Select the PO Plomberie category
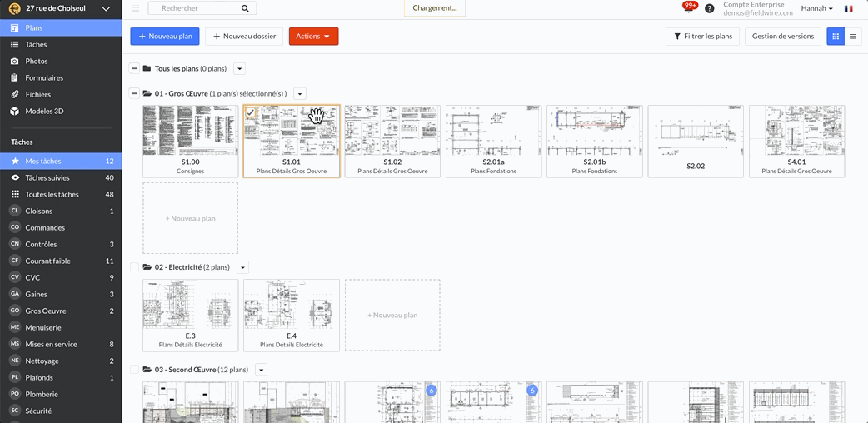The image size is (868, 423). tap(61, 394)
